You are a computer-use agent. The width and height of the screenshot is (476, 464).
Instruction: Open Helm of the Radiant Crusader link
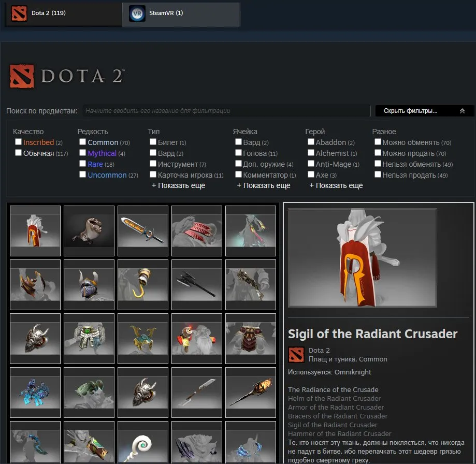coord(334,398)
